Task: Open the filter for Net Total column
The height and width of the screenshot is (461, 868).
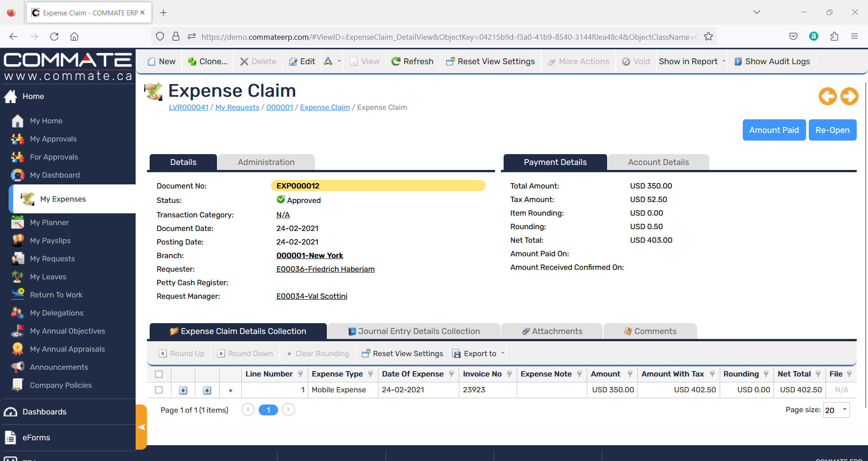Action: tap(818, 374)
